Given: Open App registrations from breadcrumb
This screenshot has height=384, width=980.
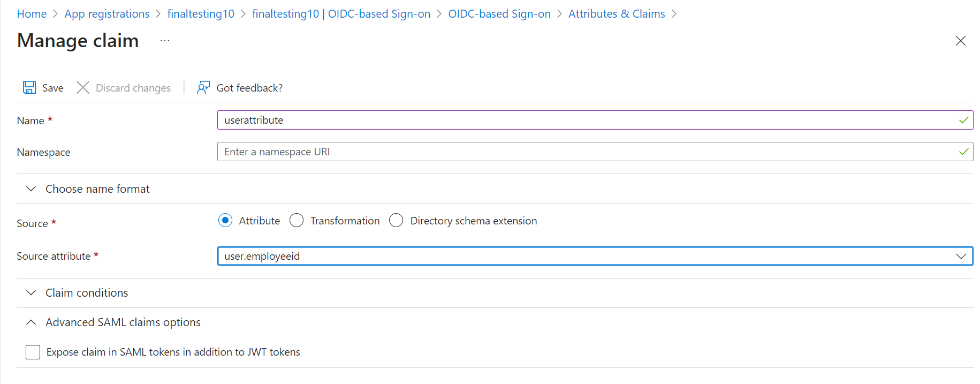Looking at the screenshot, I should 107,14.
